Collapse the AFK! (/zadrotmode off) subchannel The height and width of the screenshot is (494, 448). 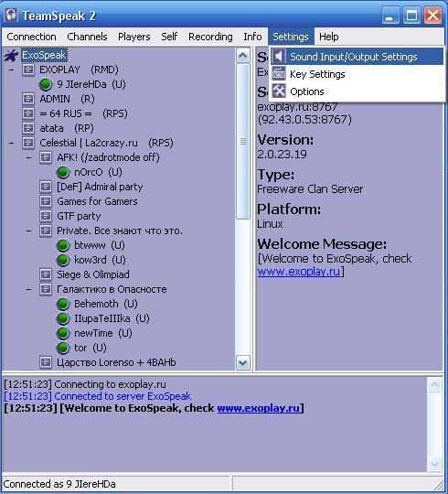pos(28,157)
